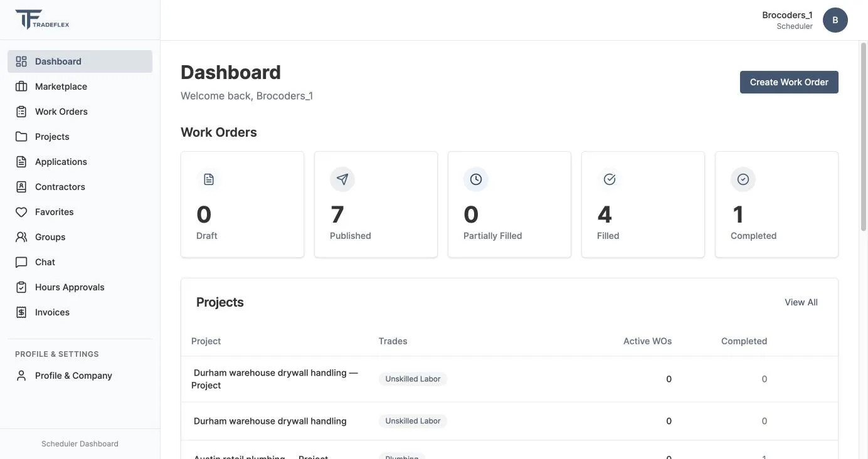The height and width of the screenshot is (459, 868).
Task: Open Chat in the sidebar
Action: click(x=80, y=262)
